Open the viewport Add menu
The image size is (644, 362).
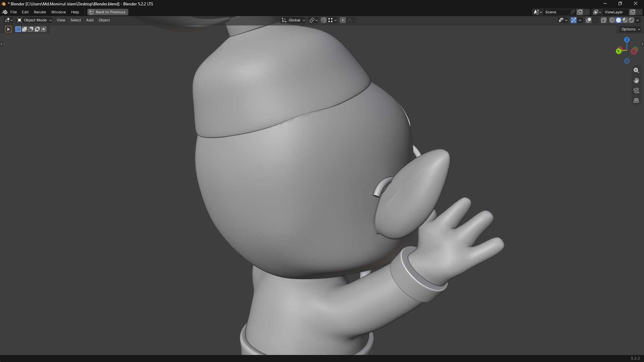90,20
